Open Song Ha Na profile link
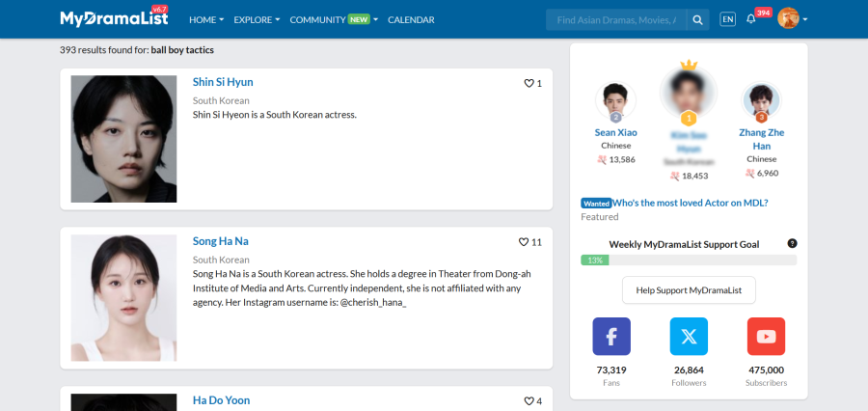Screen dimensions: 868x411 coord(220,241)
